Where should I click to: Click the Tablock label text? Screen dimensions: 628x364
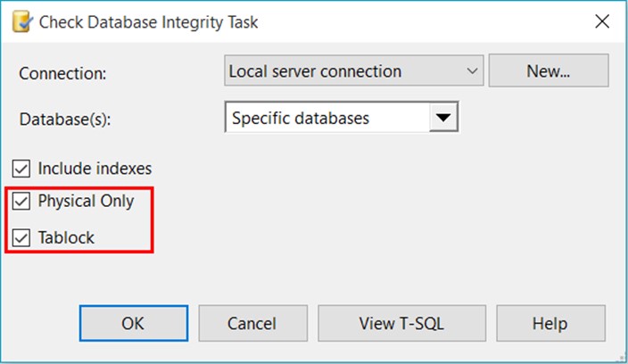[x=66, y=238]
